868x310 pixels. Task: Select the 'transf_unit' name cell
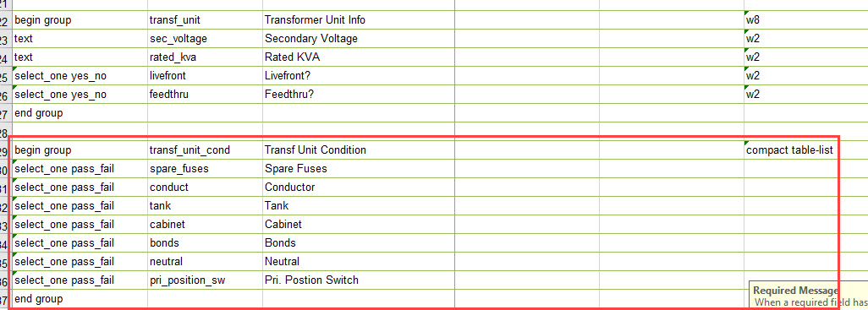pyautogui.click(x=205, y=20)
